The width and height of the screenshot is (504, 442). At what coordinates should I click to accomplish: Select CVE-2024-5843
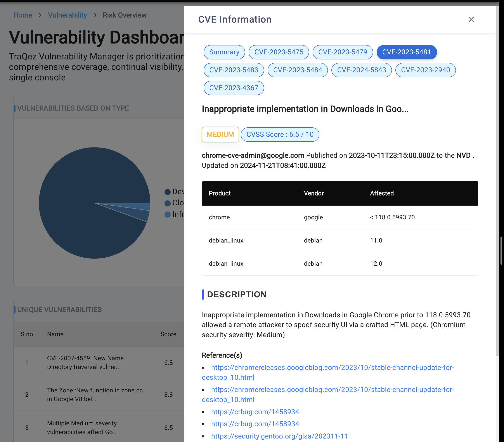(362, 70)
